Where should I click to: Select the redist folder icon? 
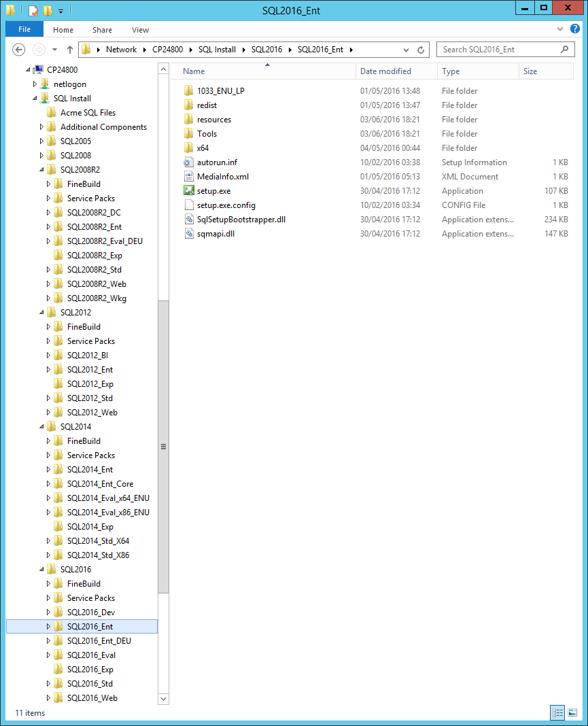coord(189,105)
